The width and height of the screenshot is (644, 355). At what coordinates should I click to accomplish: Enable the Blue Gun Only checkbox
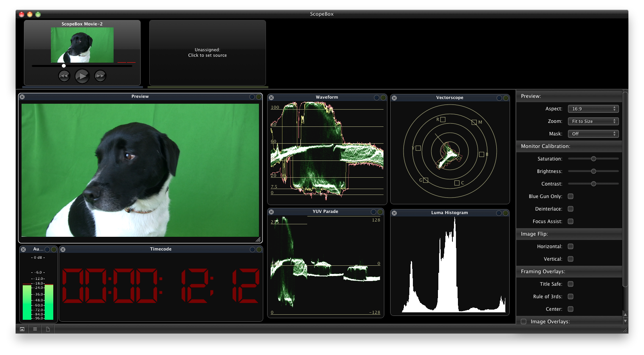pos(571,196)
